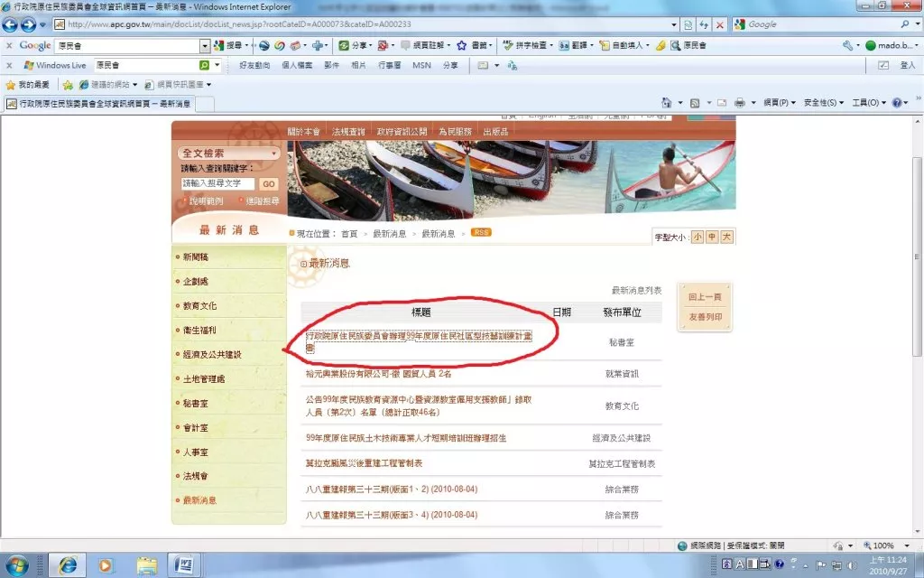The image size is (924, 578).
Task: Open the search provider dropdown beside the Google search box
Action: coord(918,24)
